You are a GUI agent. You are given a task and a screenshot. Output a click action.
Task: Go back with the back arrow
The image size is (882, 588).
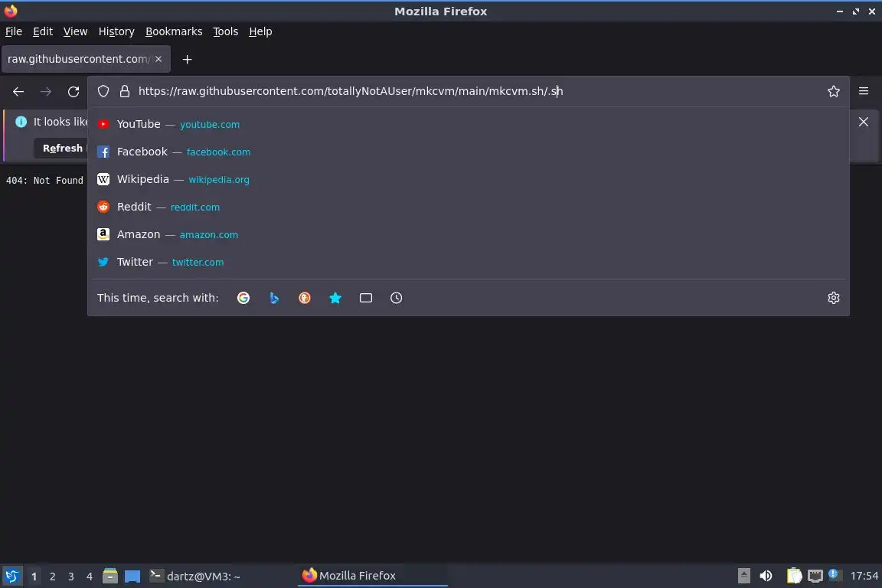click(18, 92)
